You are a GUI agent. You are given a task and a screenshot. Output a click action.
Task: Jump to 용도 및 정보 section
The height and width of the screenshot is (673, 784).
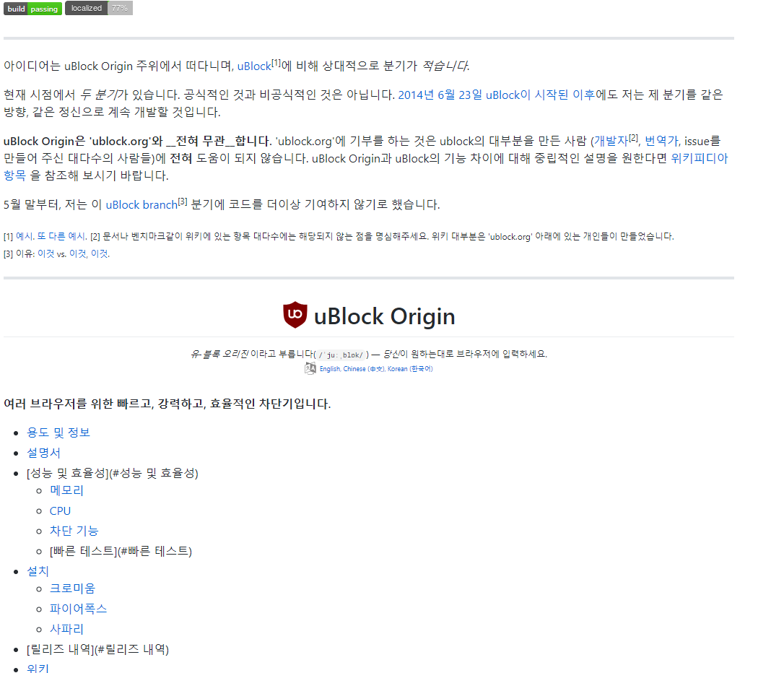[58, 432]
